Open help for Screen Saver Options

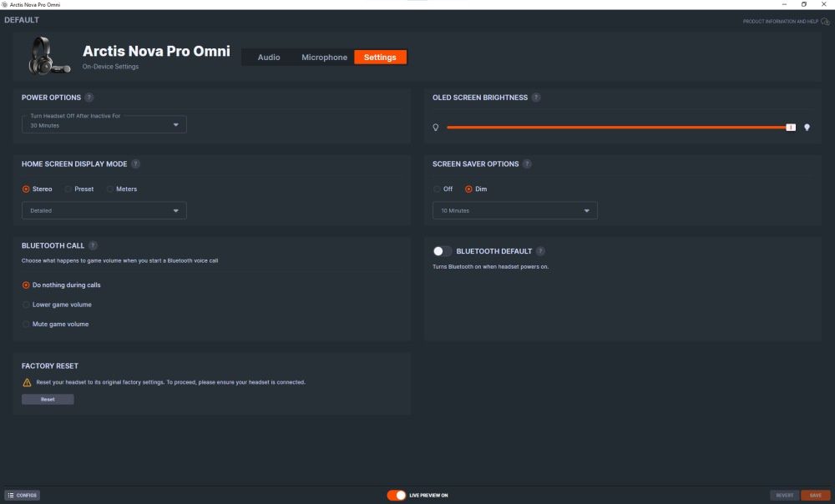[527, 164]
